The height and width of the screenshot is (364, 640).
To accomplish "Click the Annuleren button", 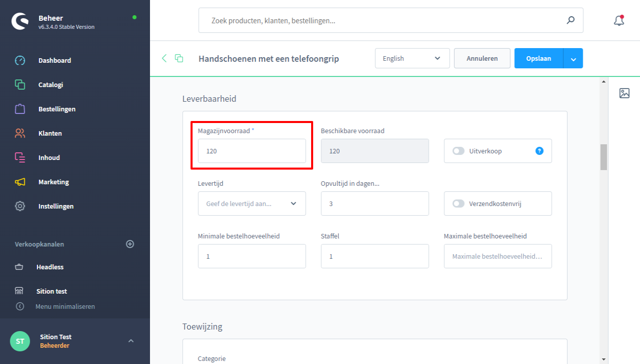I will coord(482,58).
